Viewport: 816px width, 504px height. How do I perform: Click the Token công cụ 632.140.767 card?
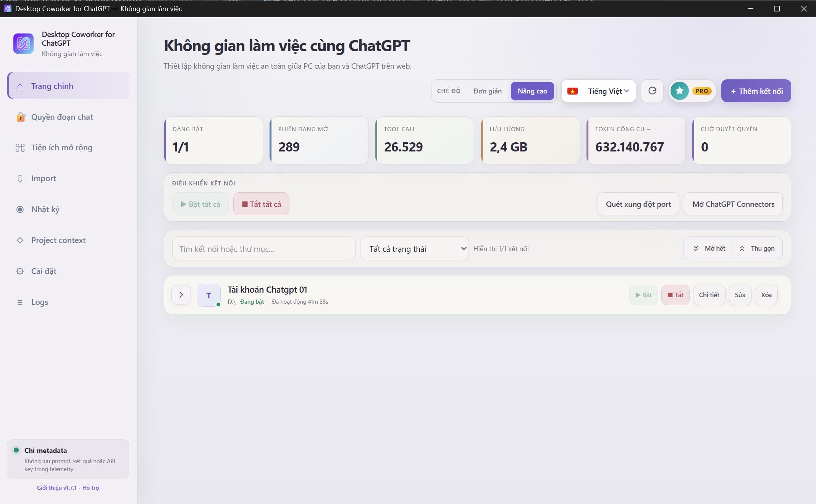point(636,140)
